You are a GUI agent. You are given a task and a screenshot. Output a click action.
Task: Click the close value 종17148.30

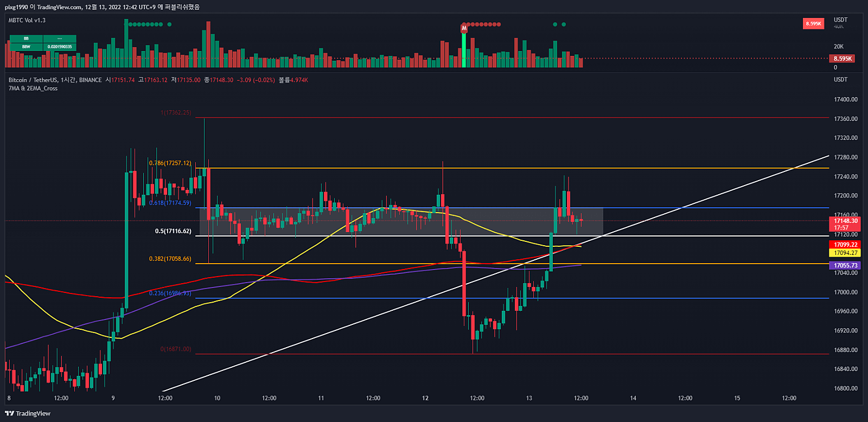tap(219, 80)
